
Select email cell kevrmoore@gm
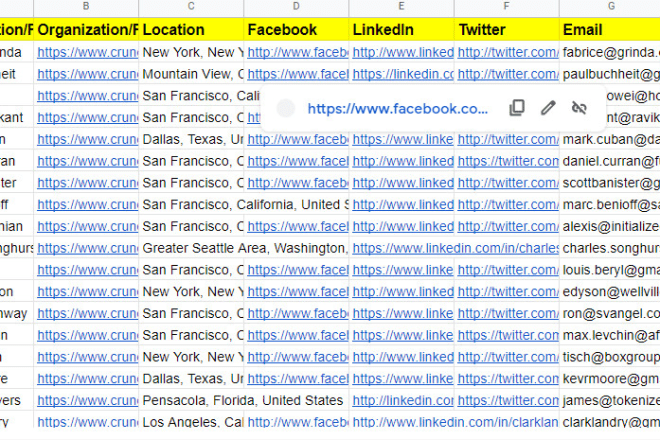click(610, 379)
